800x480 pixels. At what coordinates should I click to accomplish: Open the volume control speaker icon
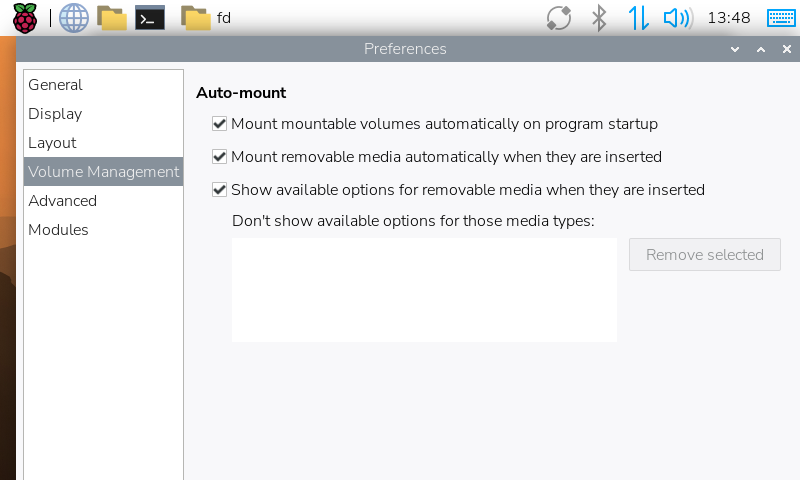pyautogui.click(x=678, y=18)
